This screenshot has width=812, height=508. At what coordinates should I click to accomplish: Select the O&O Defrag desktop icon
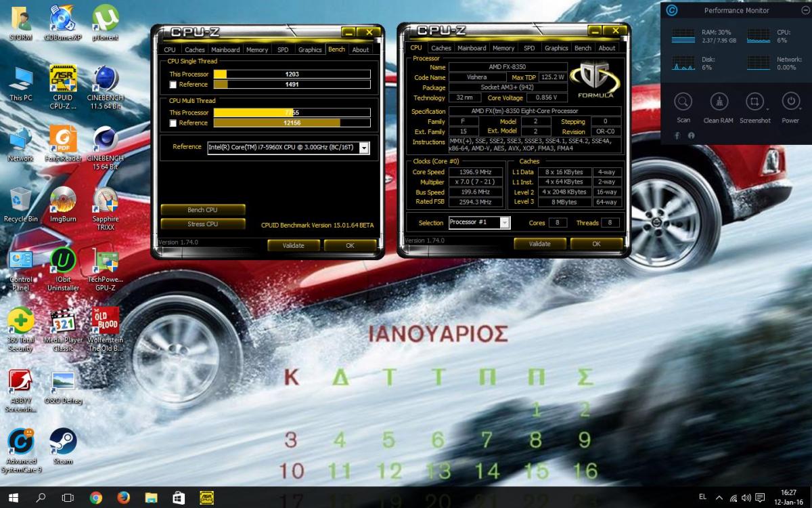pyautogui.click(x=63, y=388)
